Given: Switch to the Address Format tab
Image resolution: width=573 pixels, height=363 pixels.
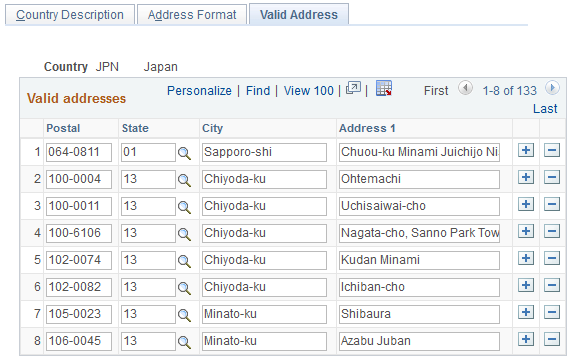Looking at the screenshot, I should (192, 15).
